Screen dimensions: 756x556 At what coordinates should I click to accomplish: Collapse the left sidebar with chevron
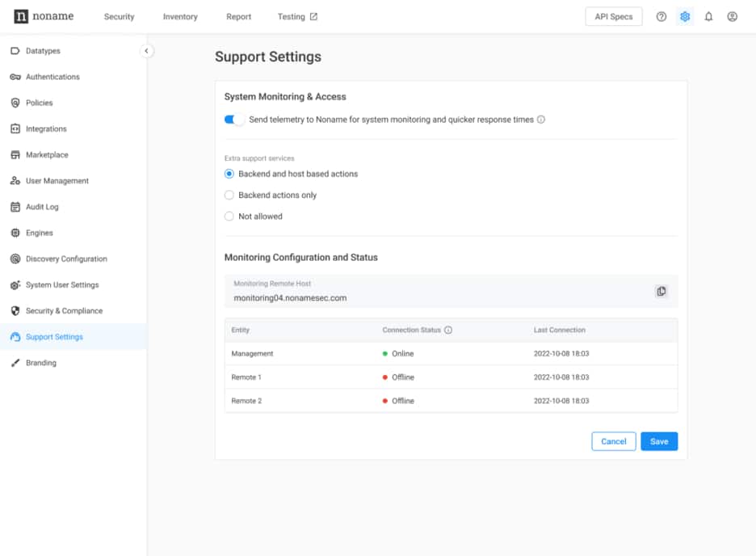click(146, 51)
